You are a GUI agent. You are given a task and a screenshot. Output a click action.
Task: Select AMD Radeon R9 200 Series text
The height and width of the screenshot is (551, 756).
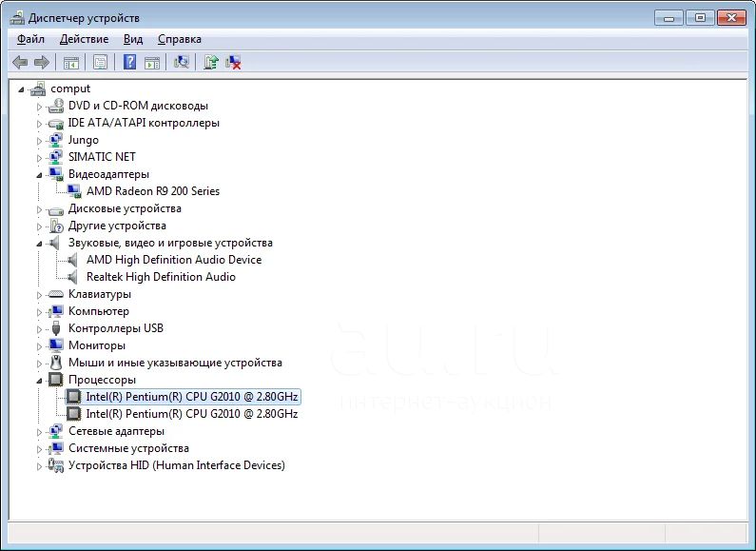pyautogui.click(x=153, y=191)
